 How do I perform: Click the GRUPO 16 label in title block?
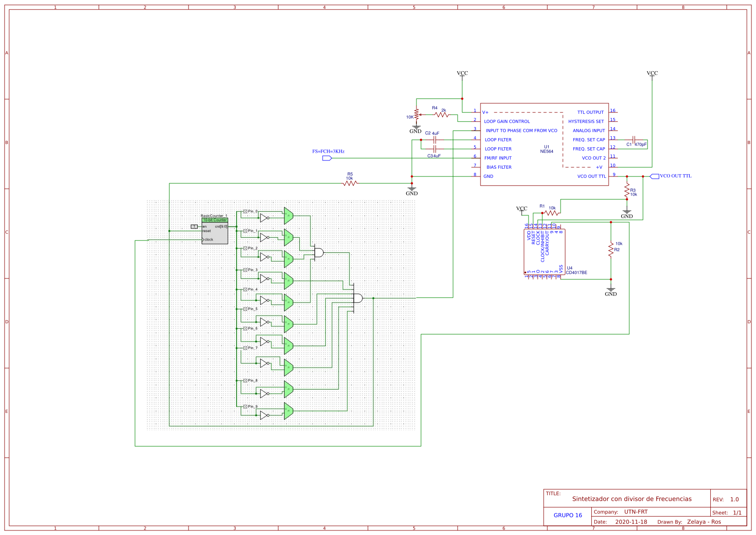tap(567, 515)
